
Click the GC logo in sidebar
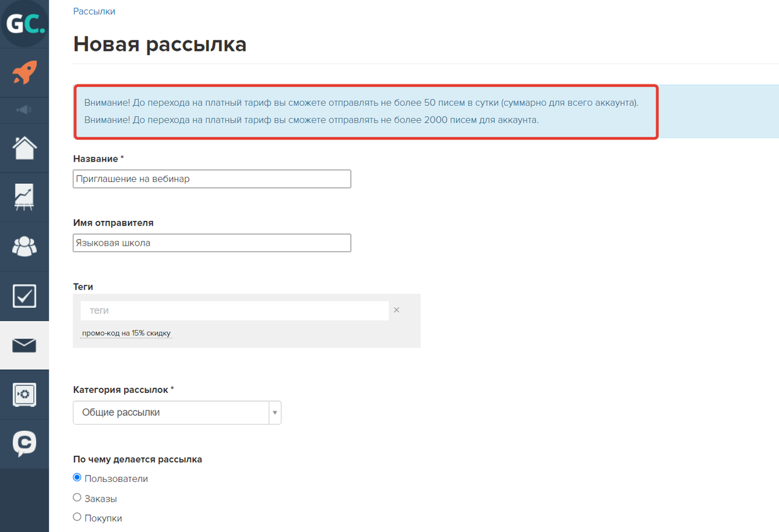25,25
